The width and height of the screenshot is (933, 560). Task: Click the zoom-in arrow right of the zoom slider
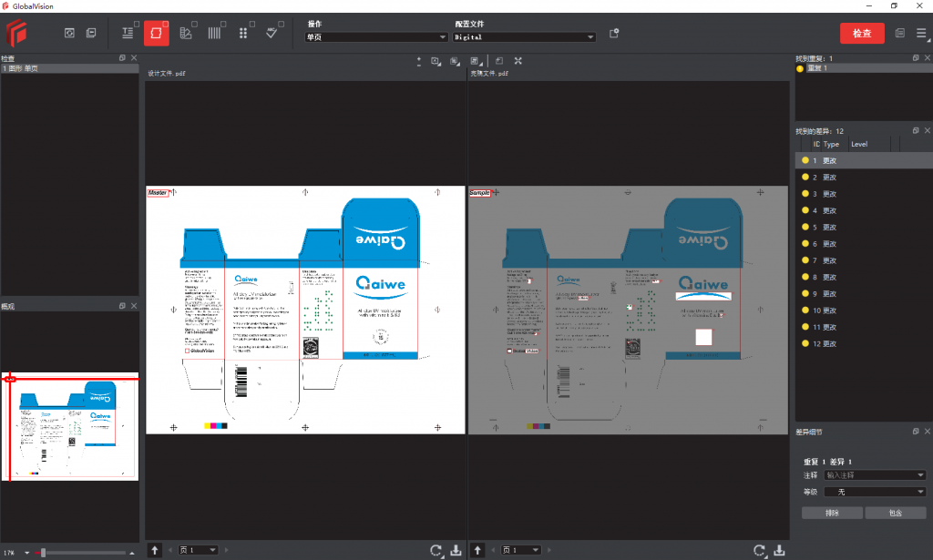[132, 553]
